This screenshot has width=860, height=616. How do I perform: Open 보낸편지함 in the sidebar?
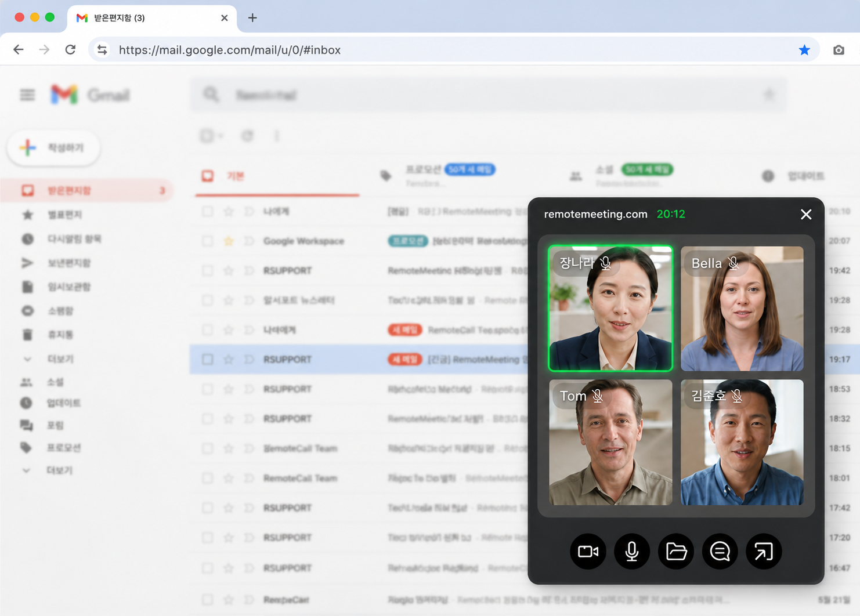tap(69, 263)
